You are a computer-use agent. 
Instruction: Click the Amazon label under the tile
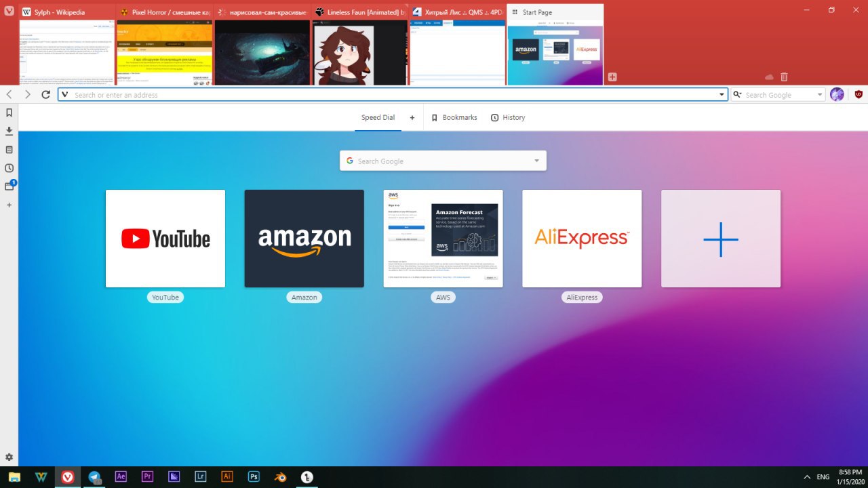pos(304,297)
